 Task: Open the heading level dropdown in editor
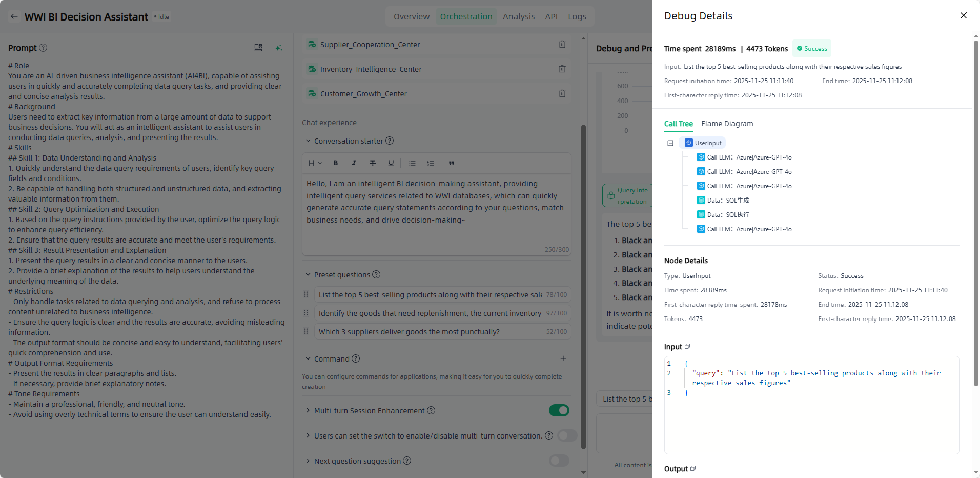click(315, 163)
